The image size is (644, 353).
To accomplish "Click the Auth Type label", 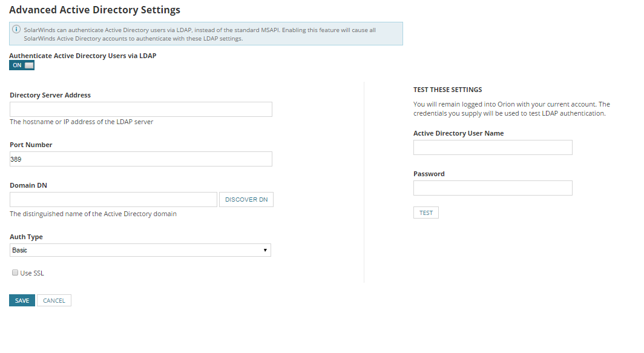I will (26, 237).
